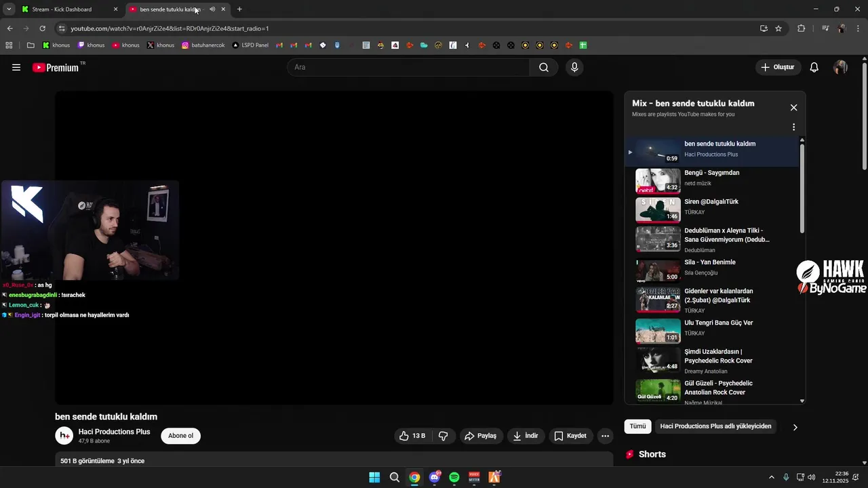Subscribe with Abone ol button
Image resolution: width=868 pixels, height=488 pixels.
coord(181,436)
